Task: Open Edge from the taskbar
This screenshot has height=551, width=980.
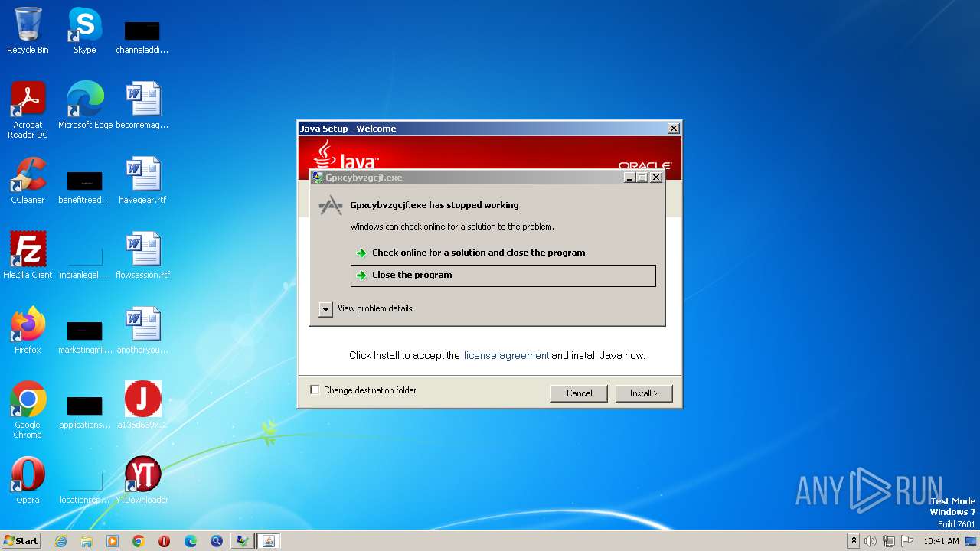Action: click(191, 541)
